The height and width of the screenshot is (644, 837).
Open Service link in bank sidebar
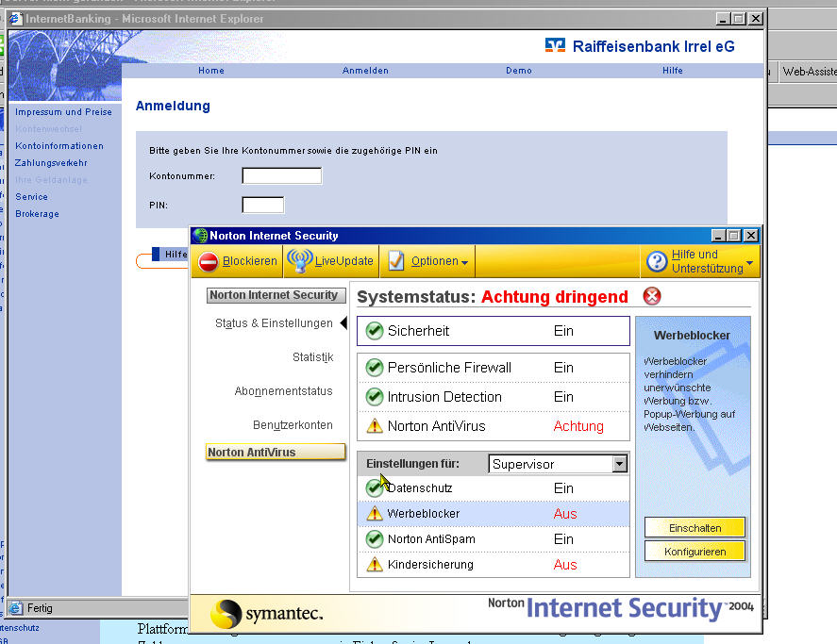(31, 197)
